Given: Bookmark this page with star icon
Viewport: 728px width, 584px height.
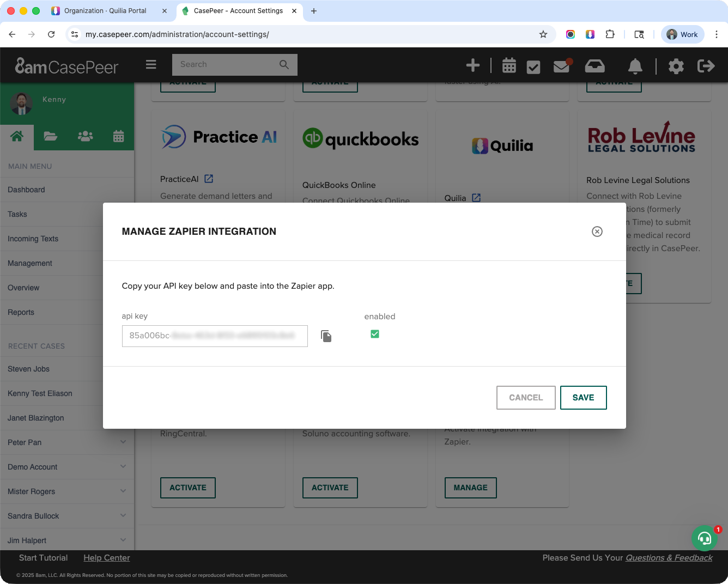Looking at the screenshot, I should point(543,34).
